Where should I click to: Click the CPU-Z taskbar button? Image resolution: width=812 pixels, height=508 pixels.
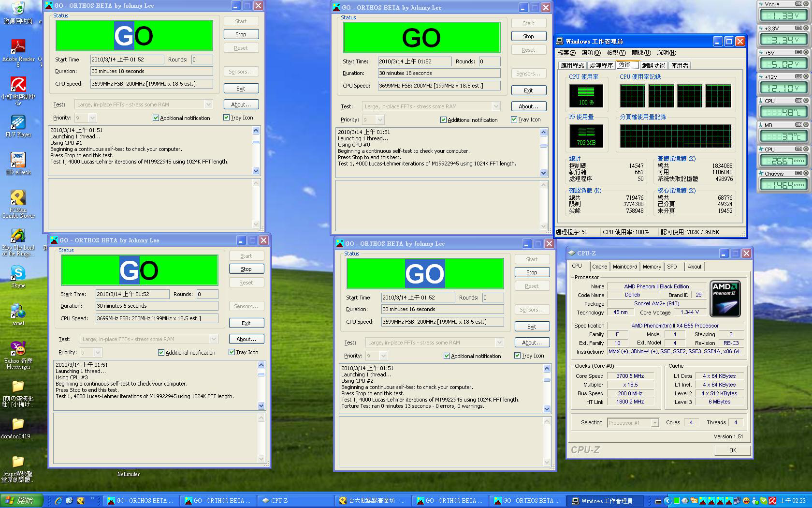[279, 501]
